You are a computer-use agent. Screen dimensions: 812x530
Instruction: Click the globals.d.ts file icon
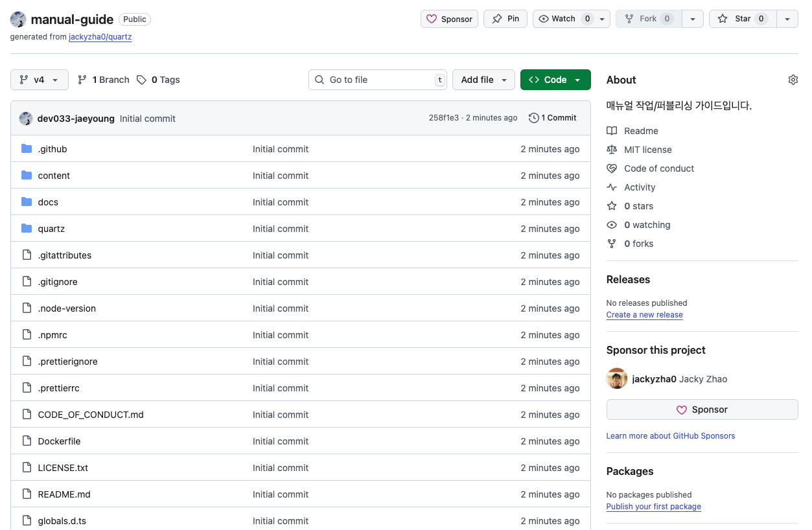[27, 521]
